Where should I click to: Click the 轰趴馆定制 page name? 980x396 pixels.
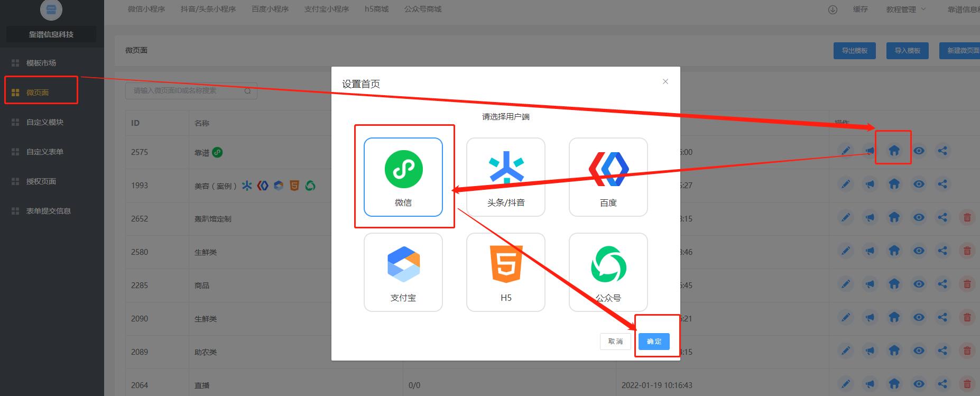point(212,219)
